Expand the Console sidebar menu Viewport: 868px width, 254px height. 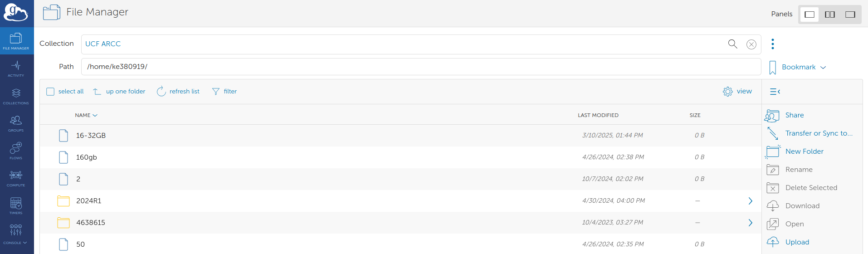click(x=16, y=233)
